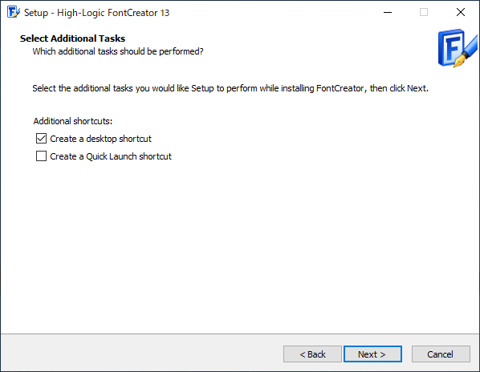Proceed with the Next button
This screenshot has width=480, height=372.
pyautogui.click(x=373, y=354)
